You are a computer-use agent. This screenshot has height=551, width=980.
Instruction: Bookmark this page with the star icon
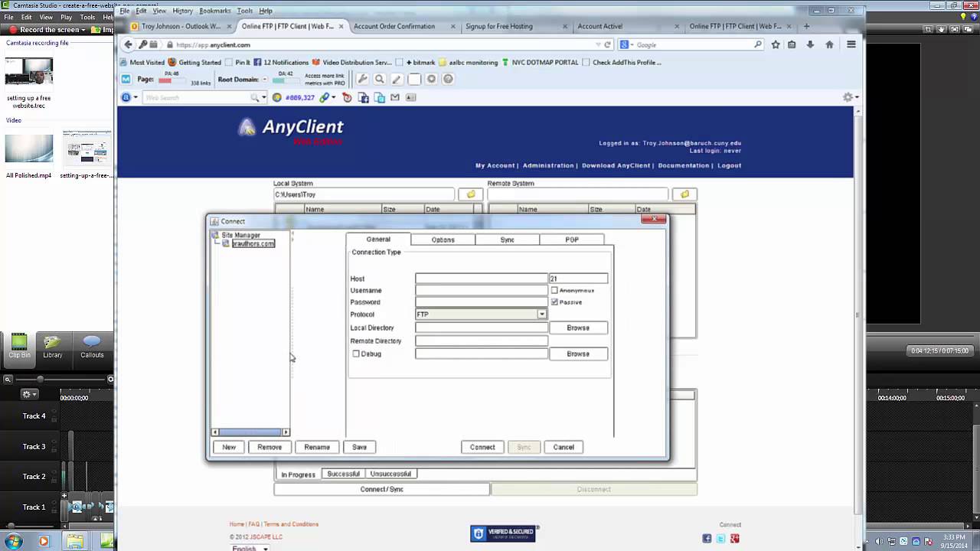[x=776, y=44]
